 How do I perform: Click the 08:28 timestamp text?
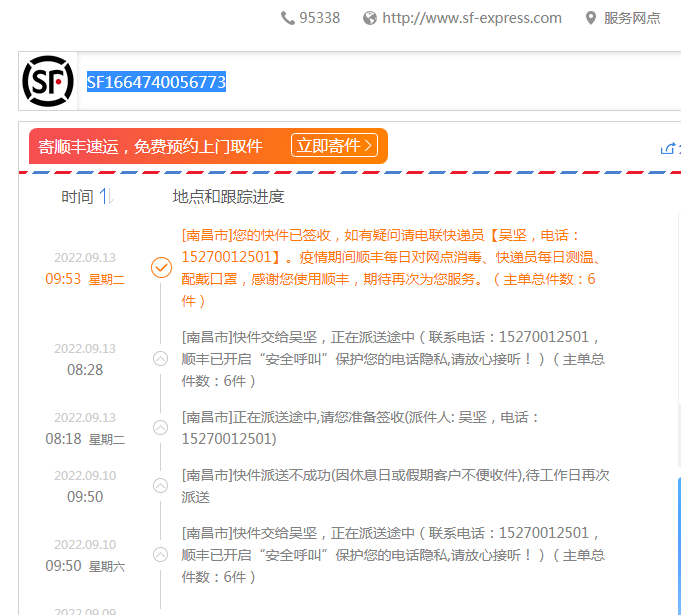tap(85, 370)
